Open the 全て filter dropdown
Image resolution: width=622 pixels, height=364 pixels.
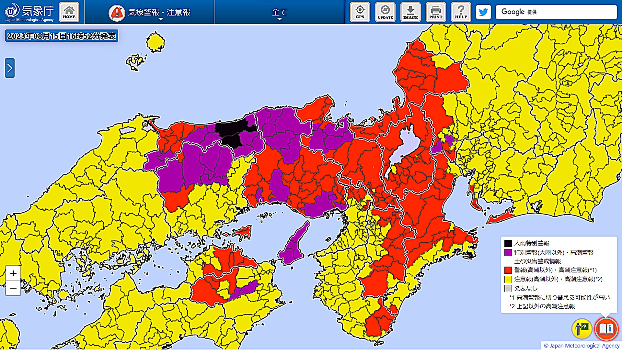279,13
